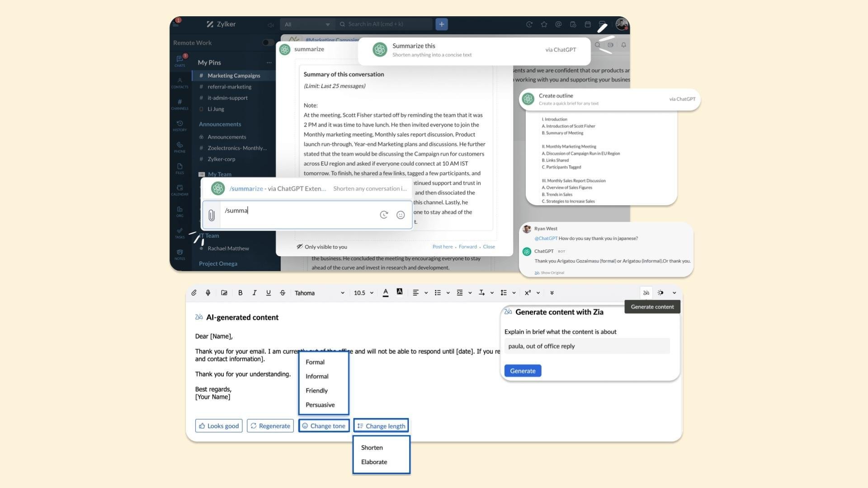Click the attachment paperclip in message box
This screenshot has width=868, height=488.
point(211,215)
